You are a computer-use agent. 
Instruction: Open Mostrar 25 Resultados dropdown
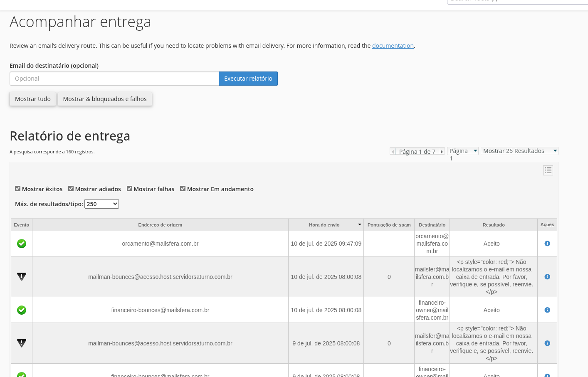519,151
